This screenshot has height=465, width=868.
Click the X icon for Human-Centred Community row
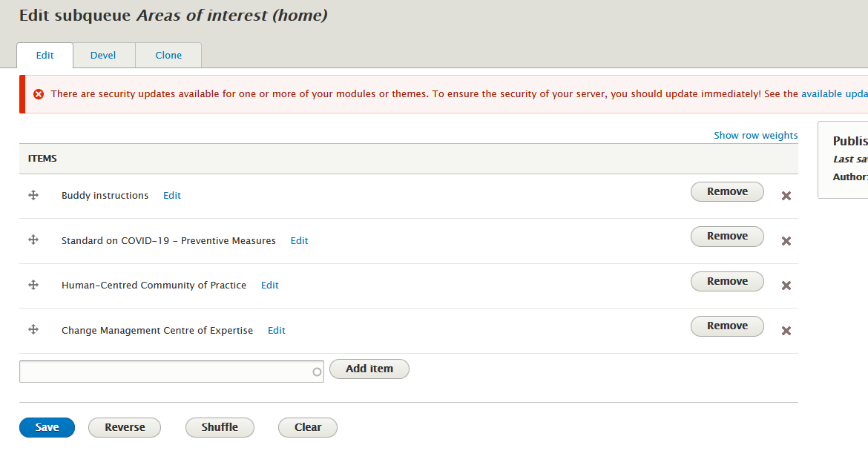(786, 285)
